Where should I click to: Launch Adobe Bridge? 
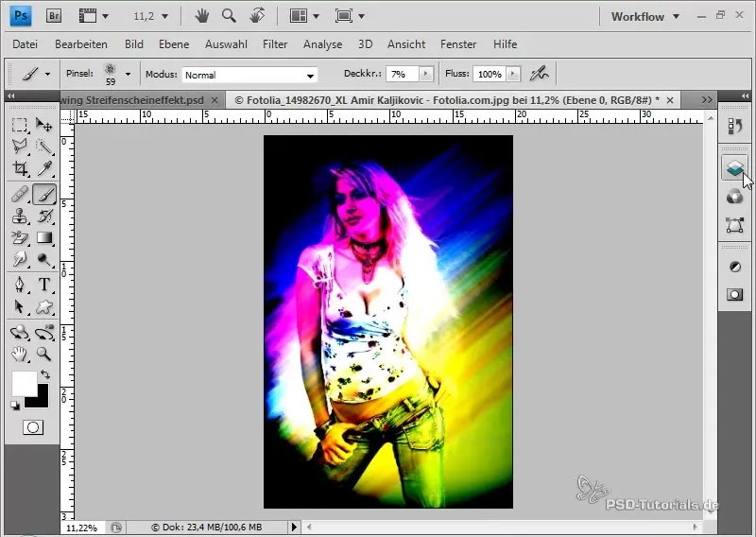tap(54, 16)
